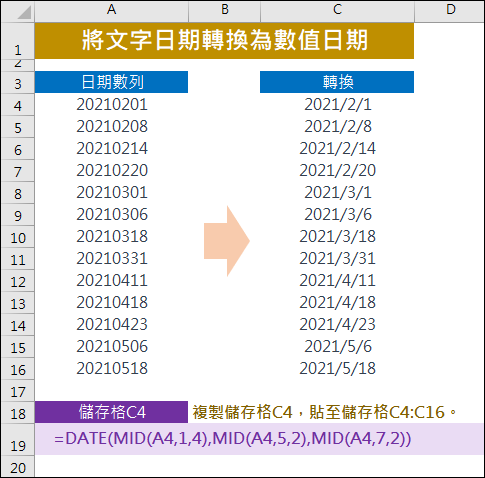This screenshot has width=485, height=478.
Task: Select converted date 2021/2/14
Action: coord(337,149)
